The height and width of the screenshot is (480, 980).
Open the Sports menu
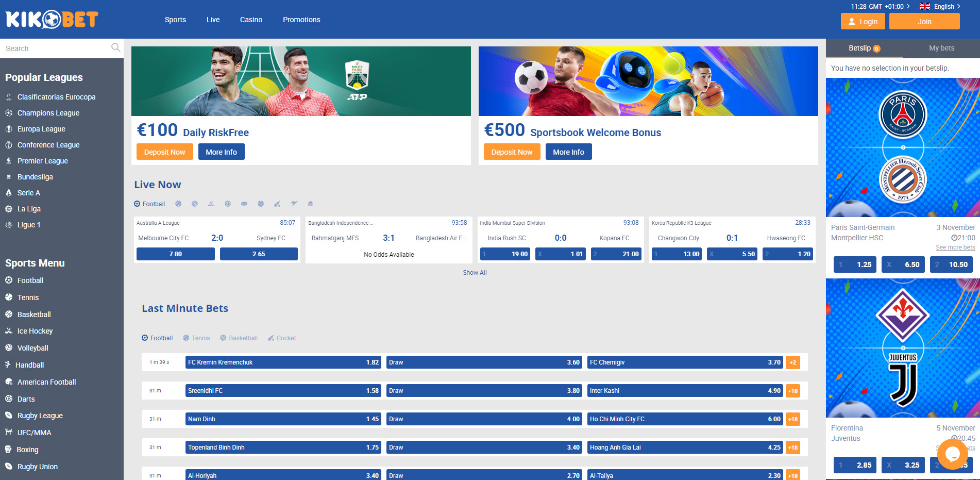pyautogui.click(x=175, y=20)
